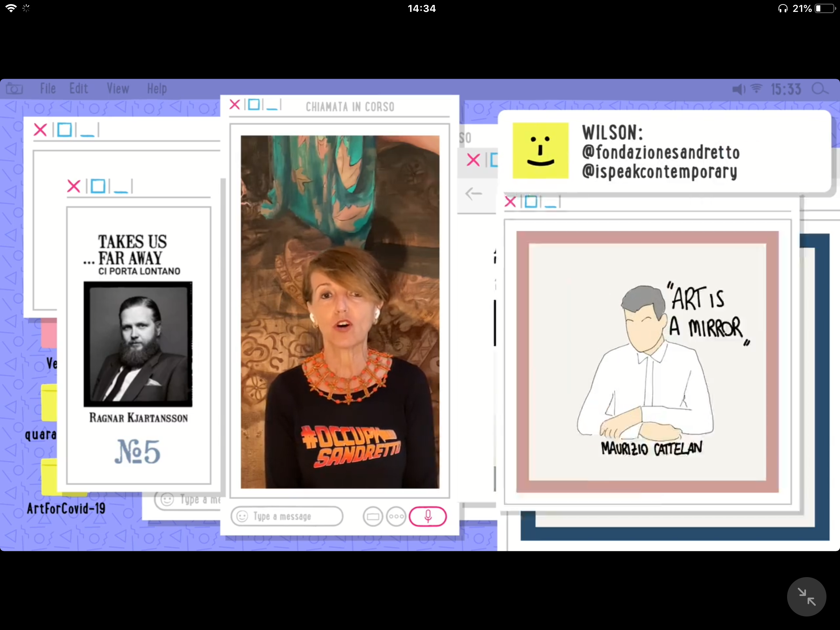
Task: Open the File menu in the video
Action: point(48,89)
